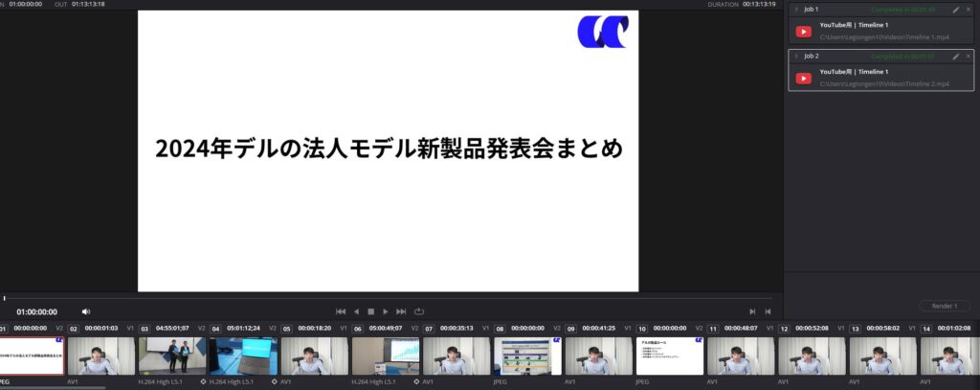
Task: Select clip 10 white slide thumbnail
Action: [x=670, y=356]
